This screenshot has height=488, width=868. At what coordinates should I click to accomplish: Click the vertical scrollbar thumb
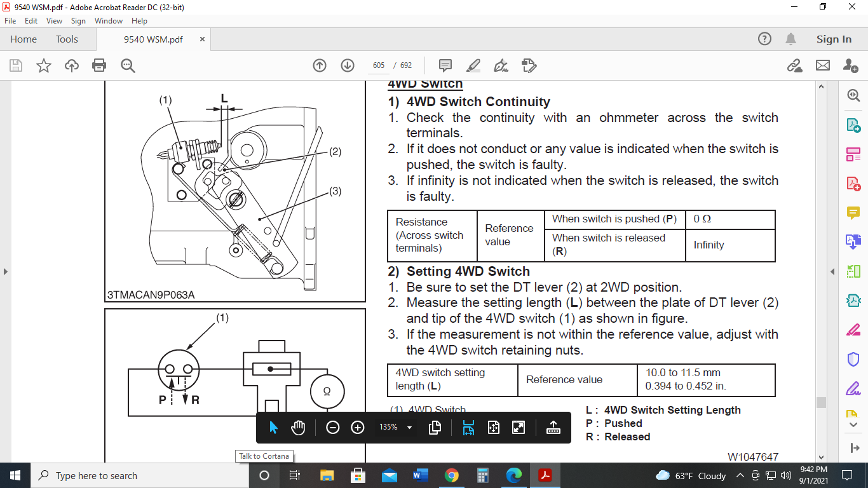click(x=821, y=402)
